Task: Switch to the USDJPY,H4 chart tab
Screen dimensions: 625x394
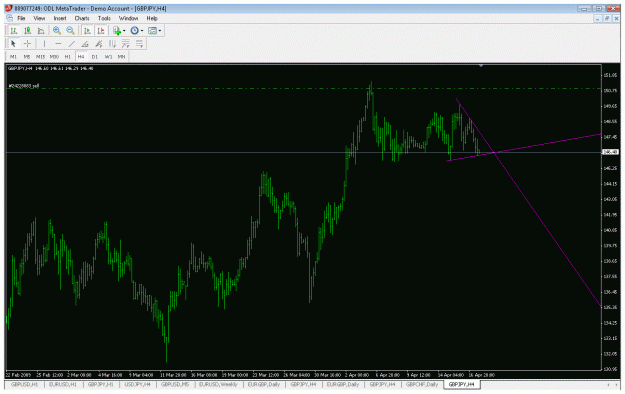Action: point(138,384)
